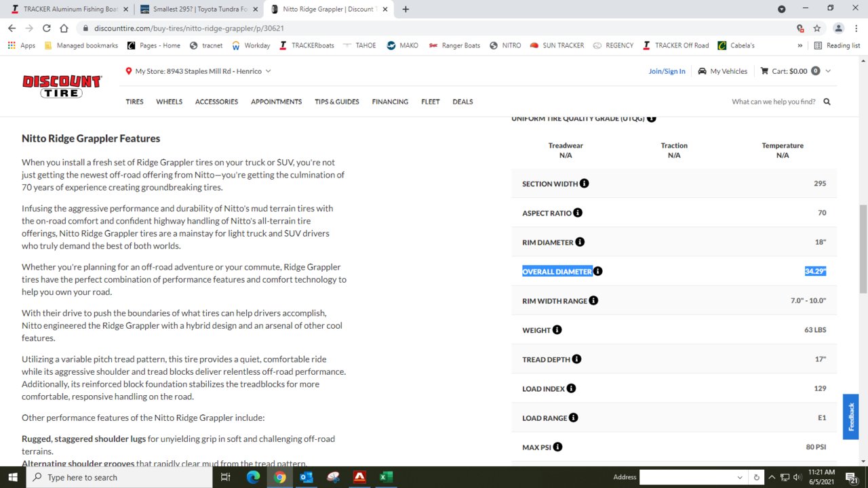Open info icon next to Load Range
868x488 pixels.
[573, 418]
